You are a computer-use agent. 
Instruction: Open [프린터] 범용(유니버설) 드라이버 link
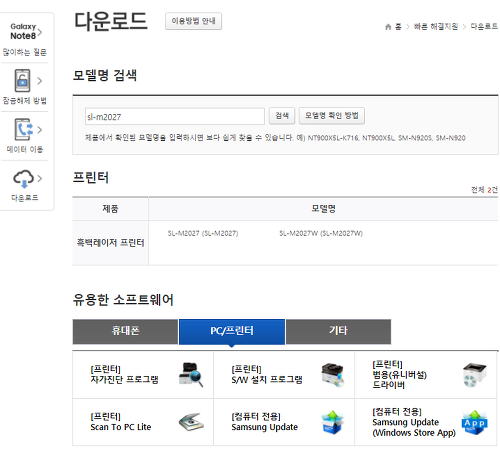click(x=400, y=375)
